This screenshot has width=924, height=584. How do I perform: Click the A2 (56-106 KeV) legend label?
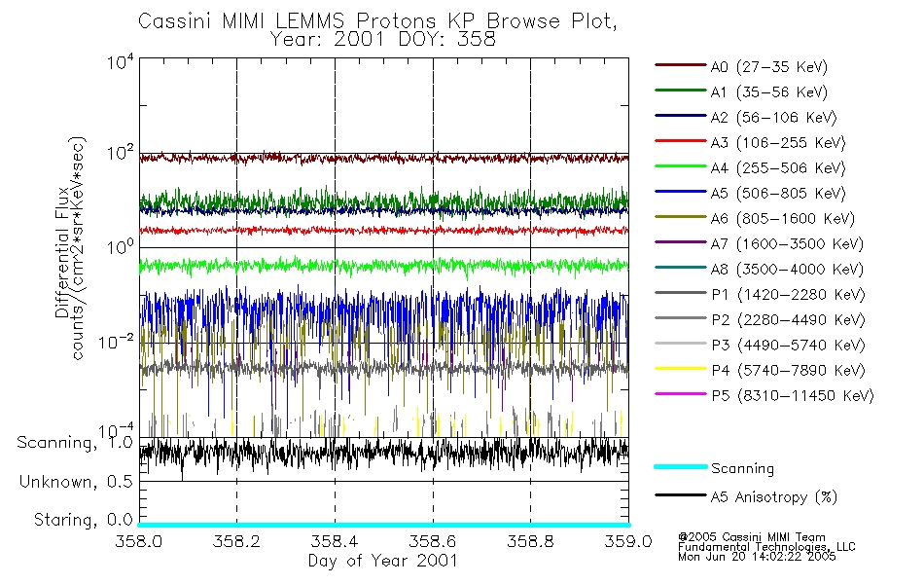tap(774, 118)
